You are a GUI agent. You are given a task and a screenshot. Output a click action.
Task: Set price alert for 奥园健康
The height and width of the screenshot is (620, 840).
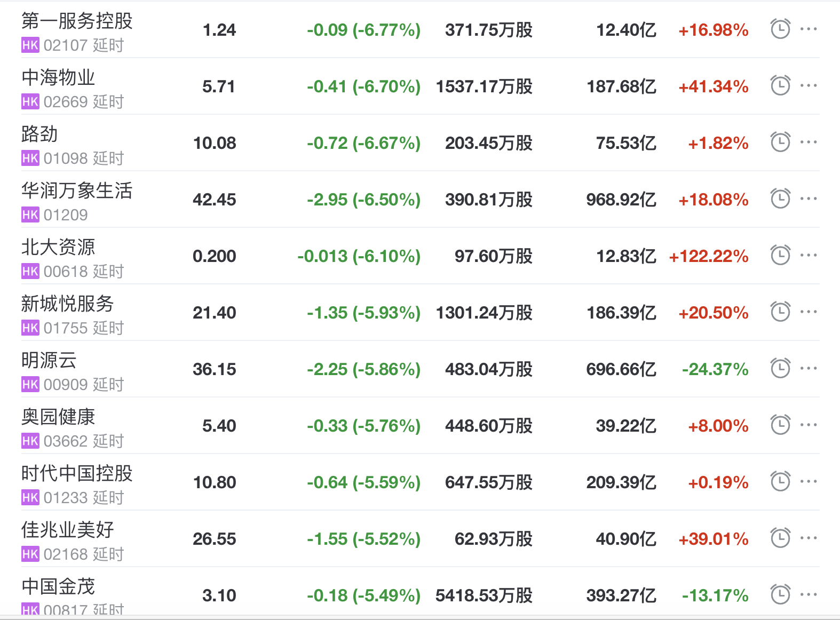pyautogui.click(x=780, y=425)
